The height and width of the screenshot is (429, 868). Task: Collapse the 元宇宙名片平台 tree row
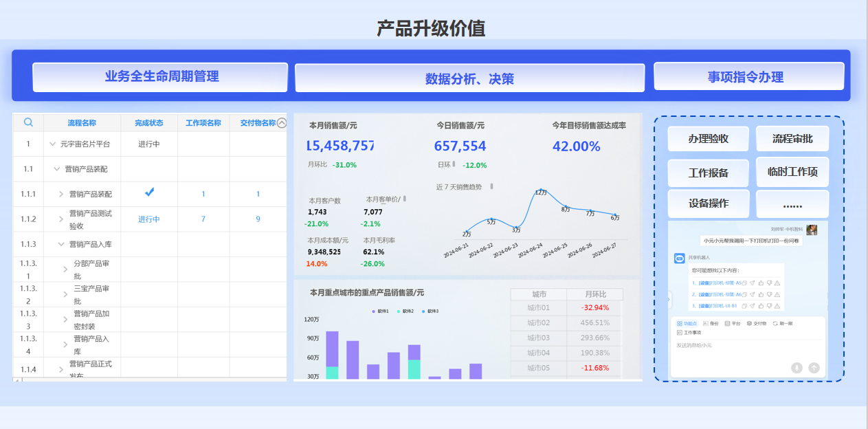pyautogui.click(x=52, y=144)
